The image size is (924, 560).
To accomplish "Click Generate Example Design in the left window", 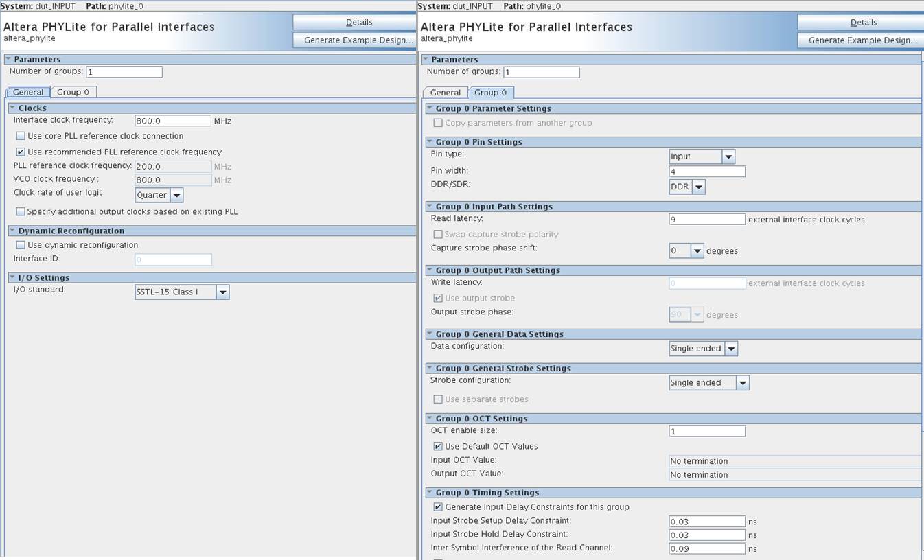I will tap(354, 40).
